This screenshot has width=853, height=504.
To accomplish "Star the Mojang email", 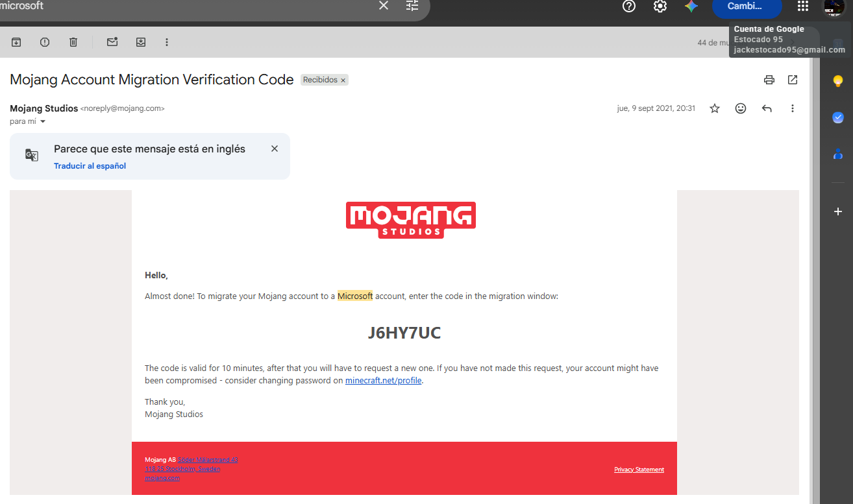I will click(x=715, y=108).
